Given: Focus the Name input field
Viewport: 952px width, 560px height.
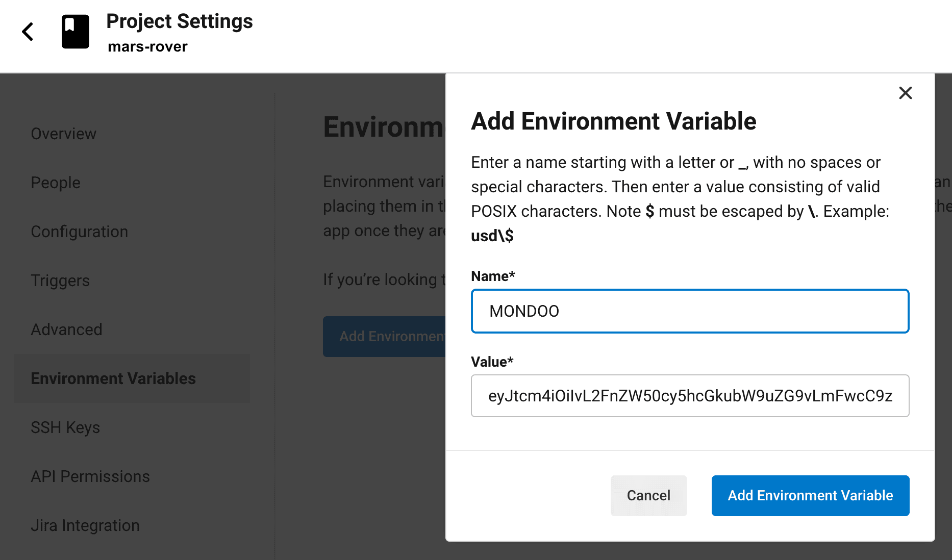Looking at the screenshot, I should (689, 311).
